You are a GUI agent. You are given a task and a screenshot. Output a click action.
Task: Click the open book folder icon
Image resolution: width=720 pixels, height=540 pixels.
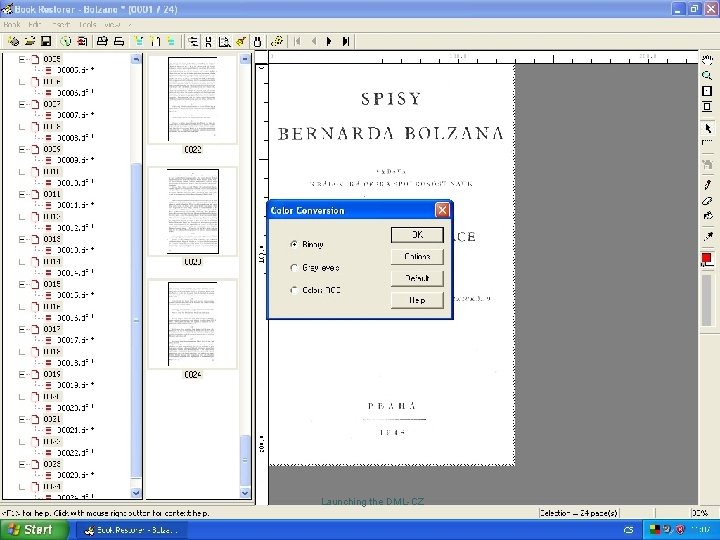[30, 41]
